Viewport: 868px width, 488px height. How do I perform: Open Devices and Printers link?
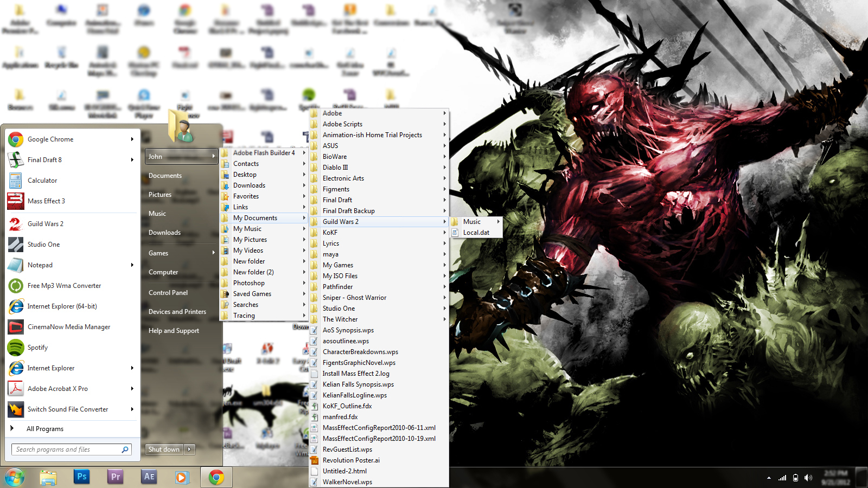coord(177,312)
